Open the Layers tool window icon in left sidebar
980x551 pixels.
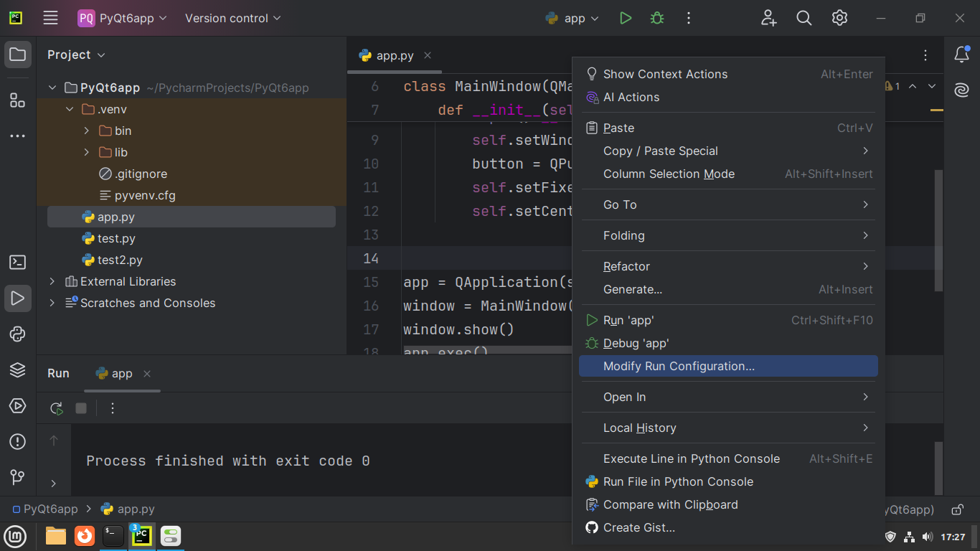[18, 370]
